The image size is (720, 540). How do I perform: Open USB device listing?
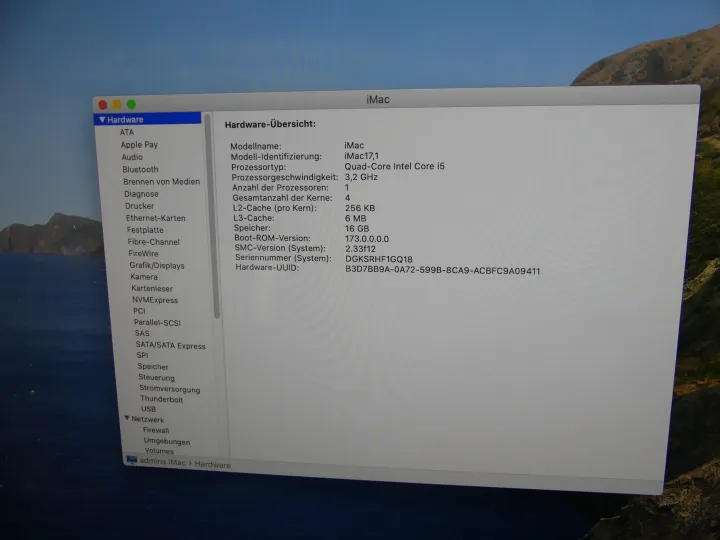[148, 409]
